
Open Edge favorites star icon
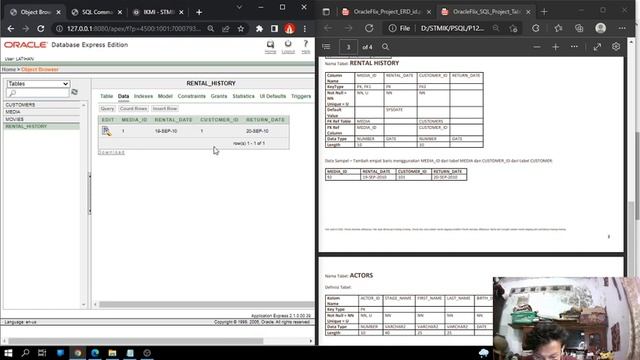click(x=558, y=28)
